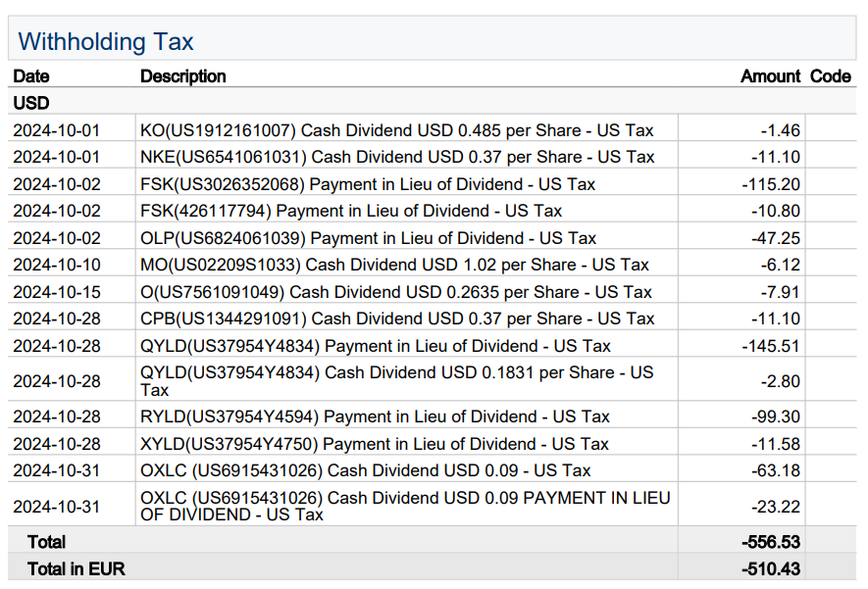The width and height of the screenshot is (868, 589).
Task: Select the CPB Cash Dividend description
Action: pyautogui.click(x=397, y=319)
